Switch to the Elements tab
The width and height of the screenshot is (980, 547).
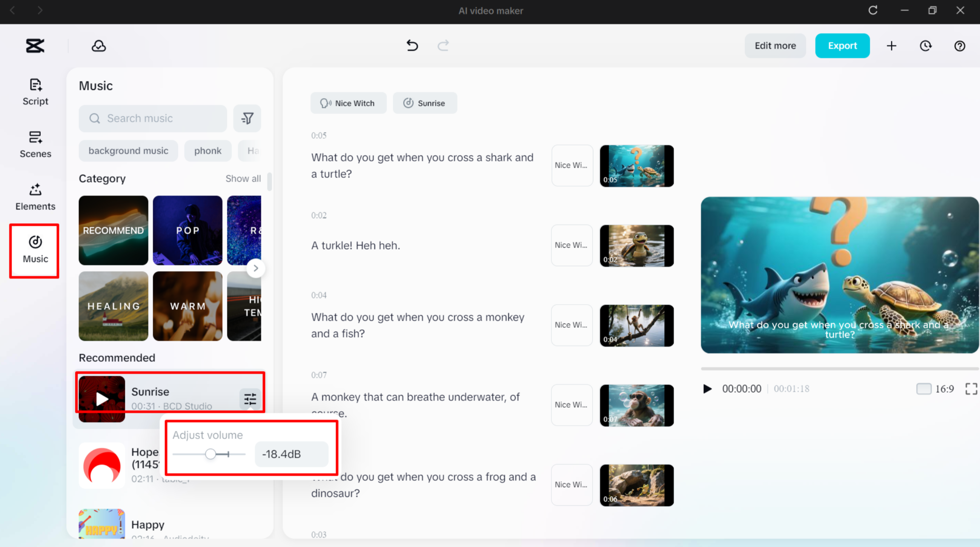[x=35, y=197]
